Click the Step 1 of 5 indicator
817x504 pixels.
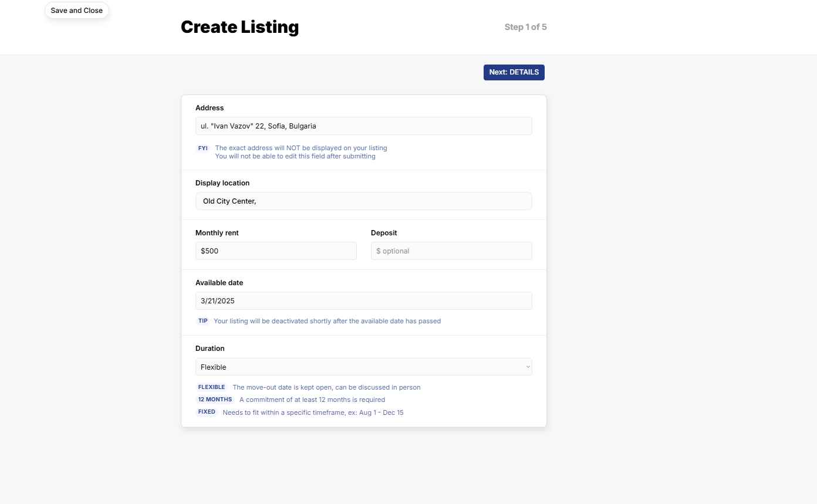tap(525, 27)
